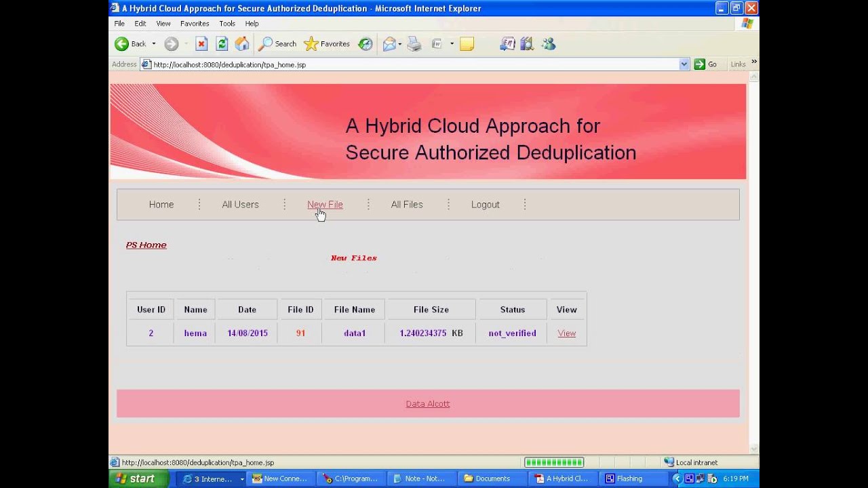Open the All Files page link
868x488 pixels.
pos(407,205)
